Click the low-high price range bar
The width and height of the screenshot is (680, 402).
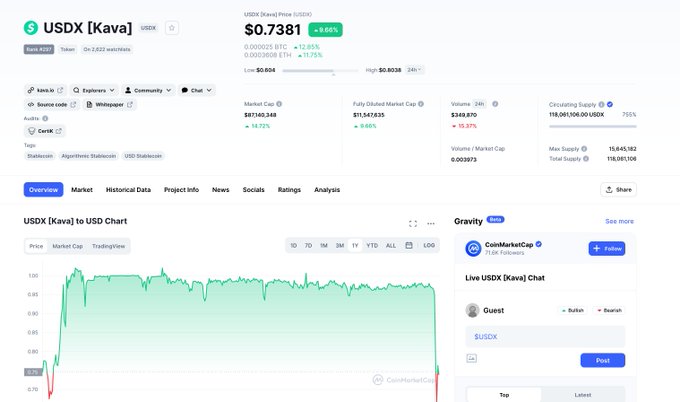point(320,70)
